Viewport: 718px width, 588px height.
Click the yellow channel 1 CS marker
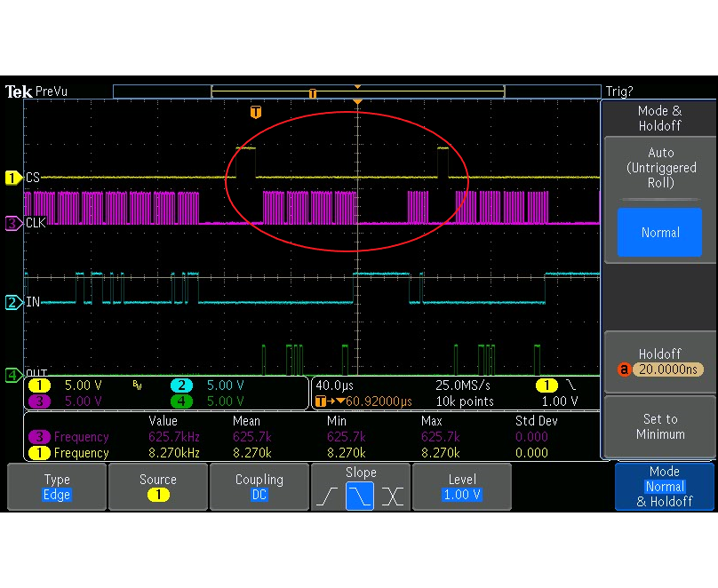coord(12,178)
